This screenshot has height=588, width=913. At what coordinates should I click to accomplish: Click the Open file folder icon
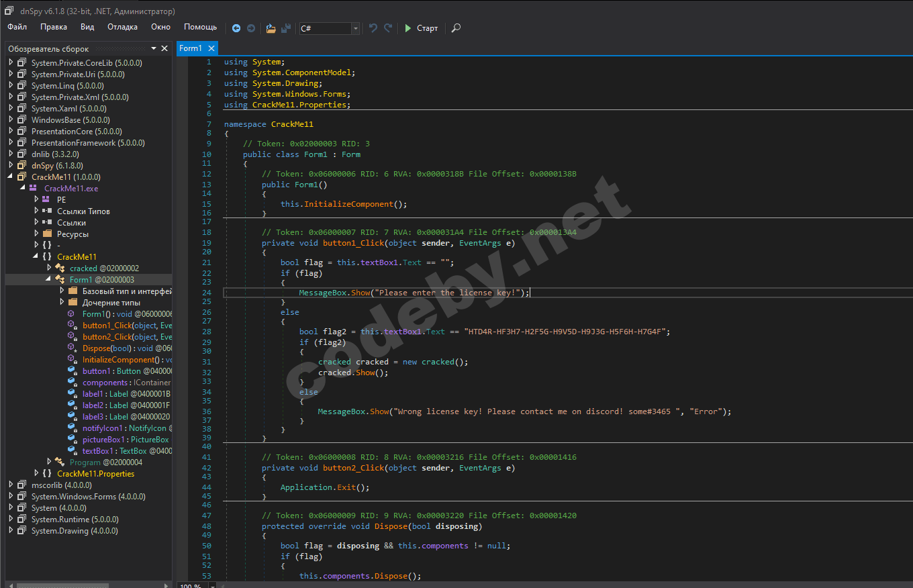pyautogui.click(x=271, y=28)
